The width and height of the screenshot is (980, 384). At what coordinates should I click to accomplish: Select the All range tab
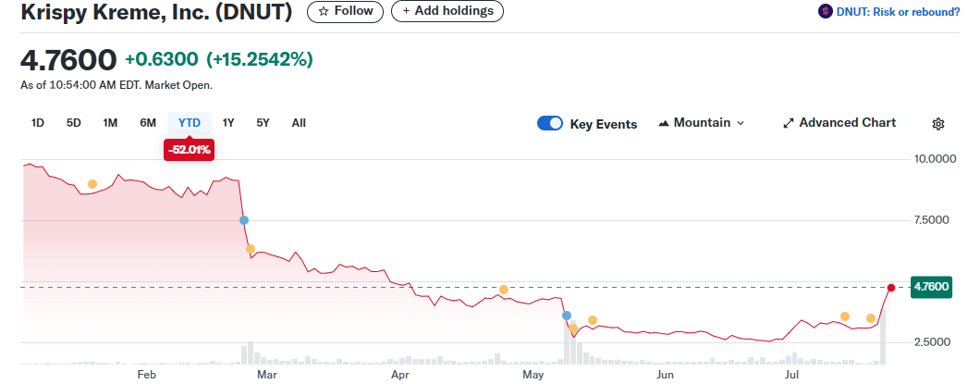(299, 122)
